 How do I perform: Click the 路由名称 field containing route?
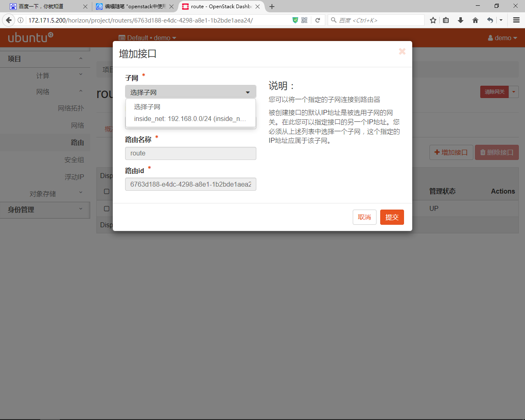(x=191, y=153)
